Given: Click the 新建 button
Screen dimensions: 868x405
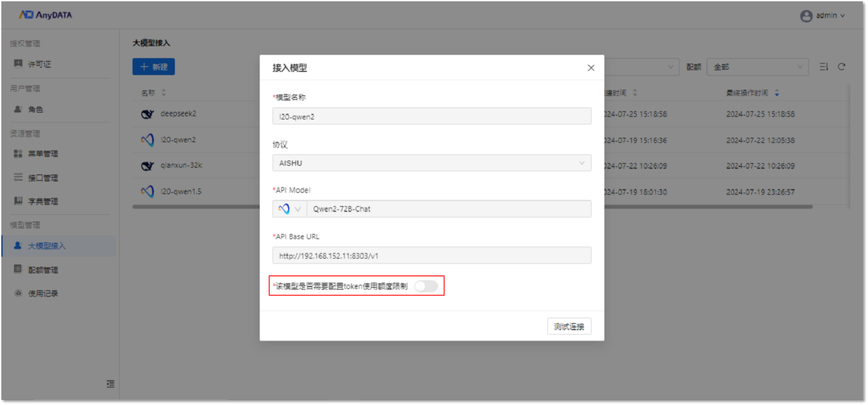Looking at the screenshot, I should pyautogui.click(x=154, y=67).
